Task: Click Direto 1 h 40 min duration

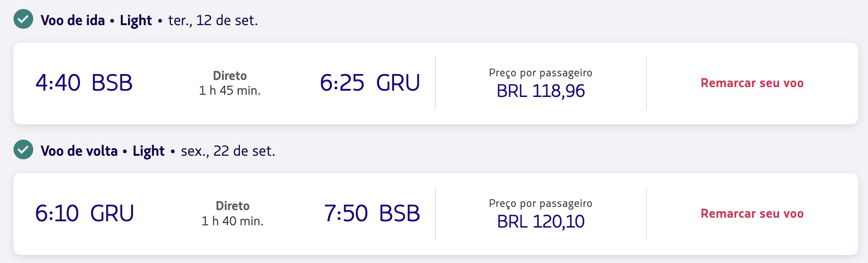Action: point(232,214)
